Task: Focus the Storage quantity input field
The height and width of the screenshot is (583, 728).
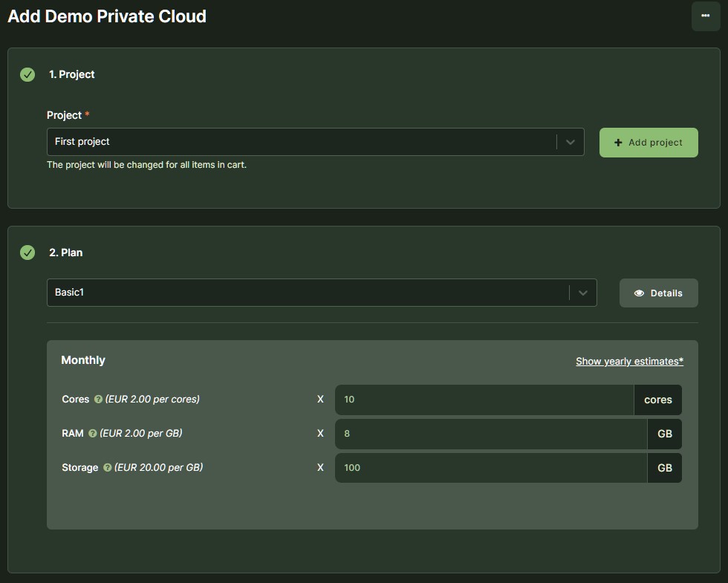Action: pos(490,468)
